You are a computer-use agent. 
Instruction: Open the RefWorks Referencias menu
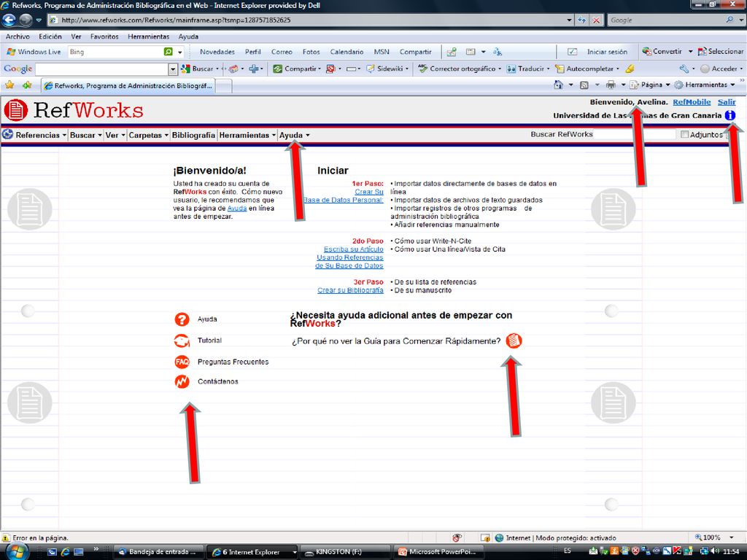pyautogui.click(x=41, y=135)
